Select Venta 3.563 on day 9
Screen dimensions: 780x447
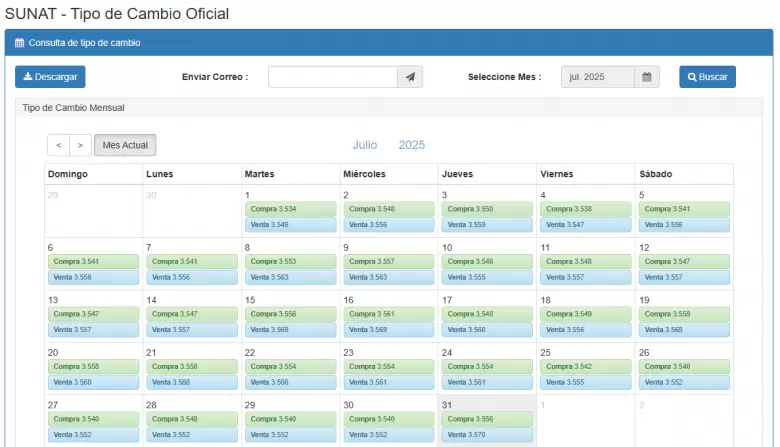tap(389, 277)
